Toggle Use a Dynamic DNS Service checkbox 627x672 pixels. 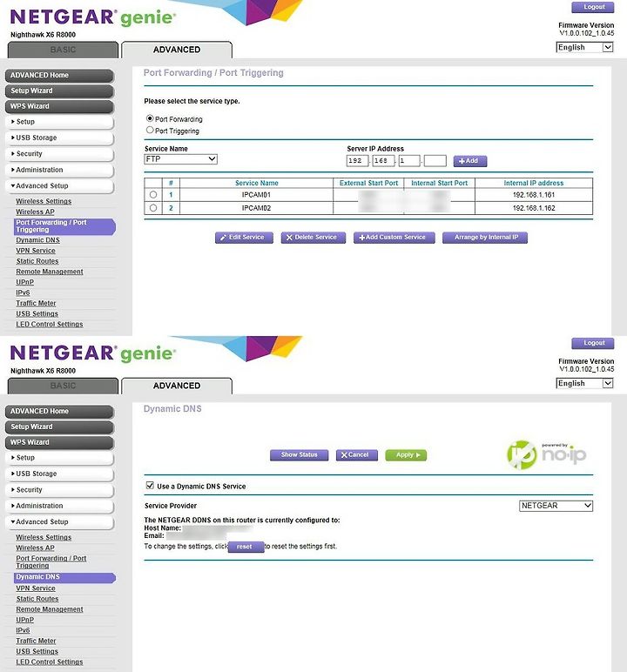150,485
